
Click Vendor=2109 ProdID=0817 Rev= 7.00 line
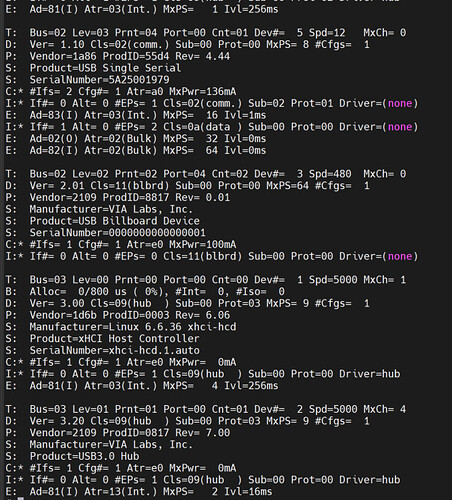(x=118, y=433)
